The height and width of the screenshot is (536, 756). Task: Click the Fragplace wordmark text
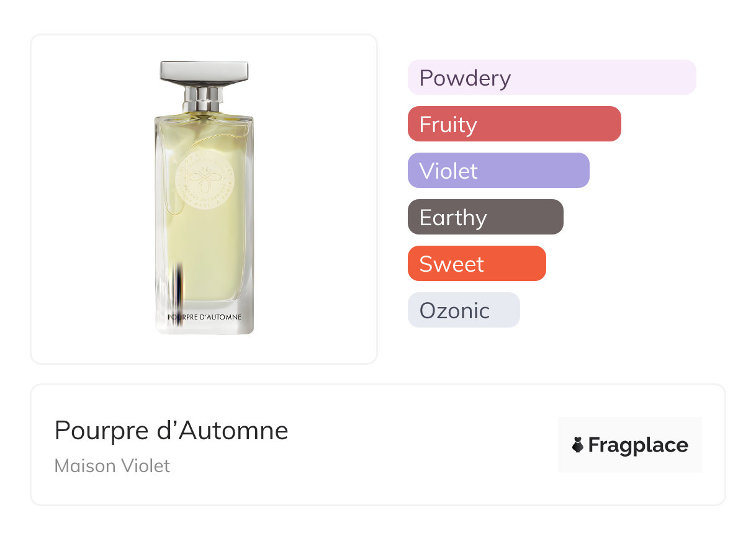[638, 445]
